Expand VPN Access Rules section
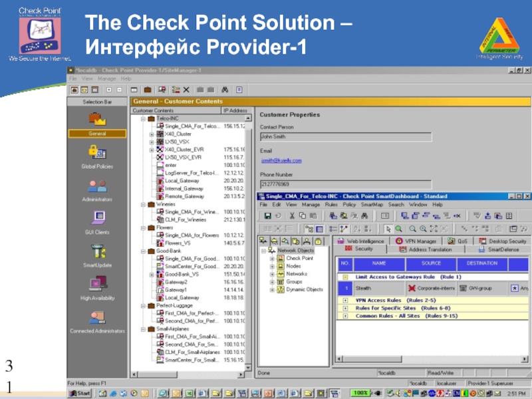This screenshot has width=532, height=399. pos(345,301)
